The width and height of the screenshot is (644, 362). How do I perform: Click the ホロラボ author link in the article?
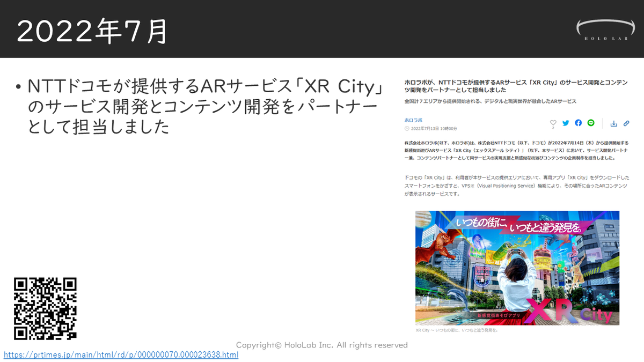click(x=413, y=120)
